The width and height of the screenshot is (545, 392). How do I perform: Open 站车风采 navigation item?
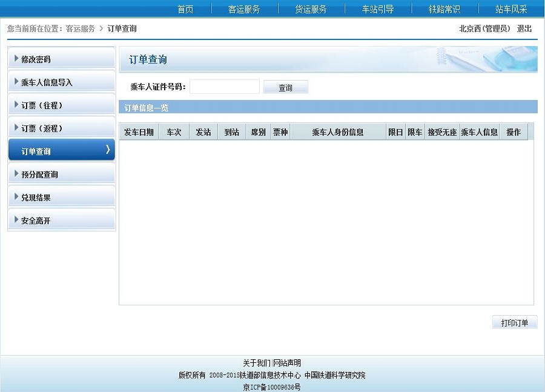click(x=511, y=9)
